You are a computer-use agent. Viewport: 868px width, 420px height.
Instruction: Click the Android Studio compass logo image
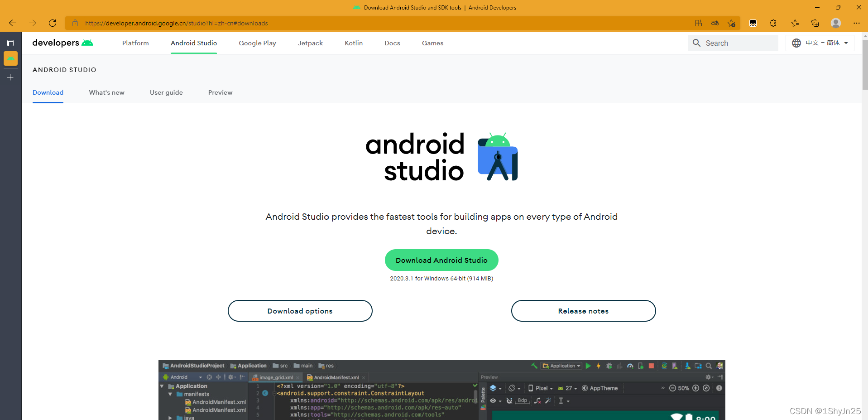point(498,157)
